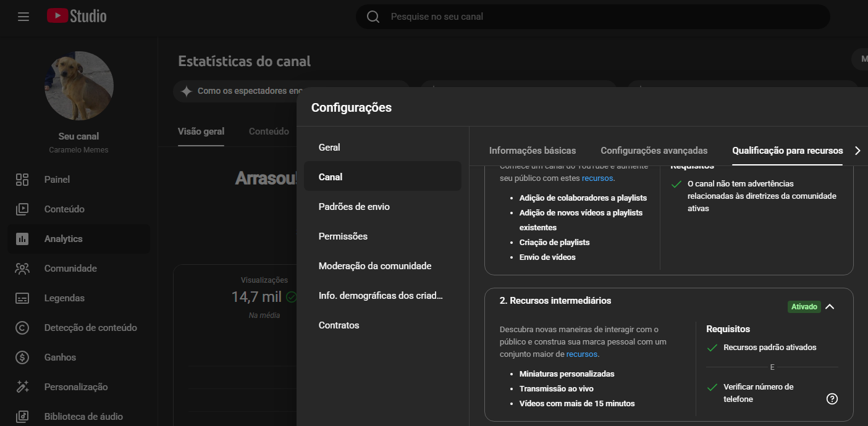This screenshot has width=868, height=426.
Task: Click the Legendas subtitles icon
Action: tap(22, 298)
